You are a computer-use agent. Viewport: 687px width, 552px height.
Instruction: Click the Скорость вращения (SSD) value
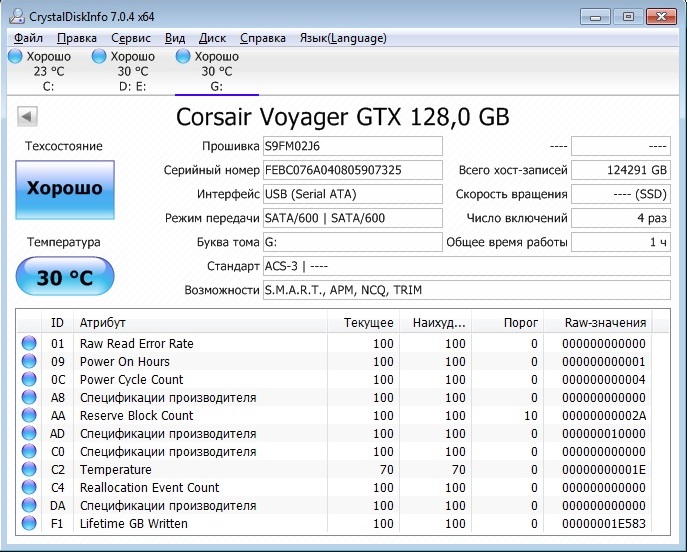point(621,194)
